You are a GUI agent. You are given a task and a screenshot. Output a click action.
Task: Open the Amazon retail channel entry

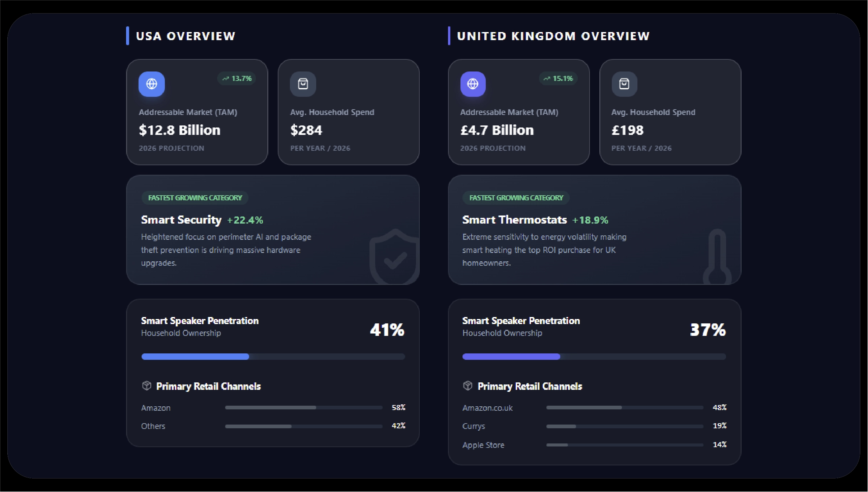[156, 407]
